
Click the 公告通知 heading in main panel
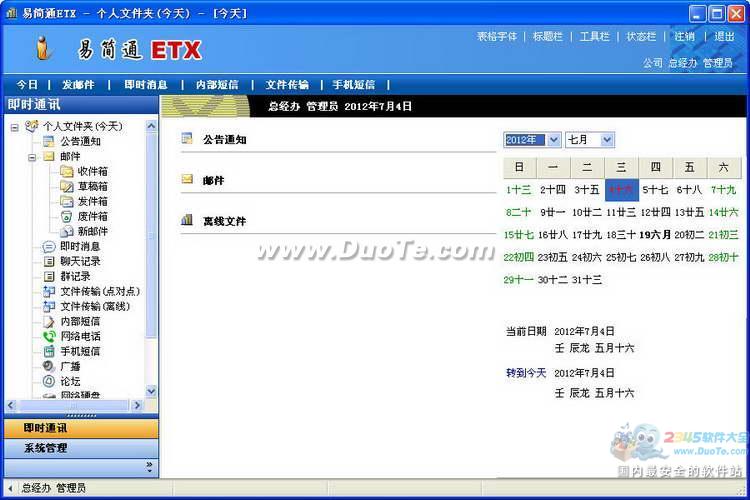[224, 140]
